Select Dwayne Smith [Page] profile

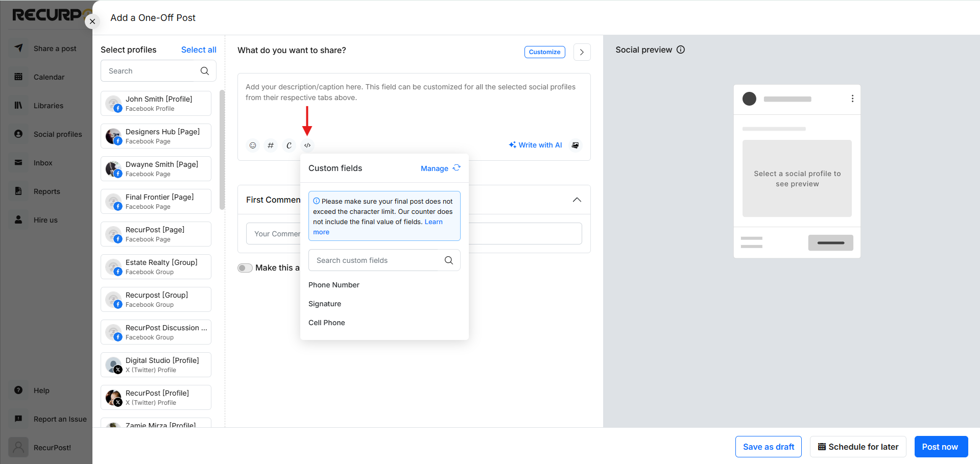156,169
